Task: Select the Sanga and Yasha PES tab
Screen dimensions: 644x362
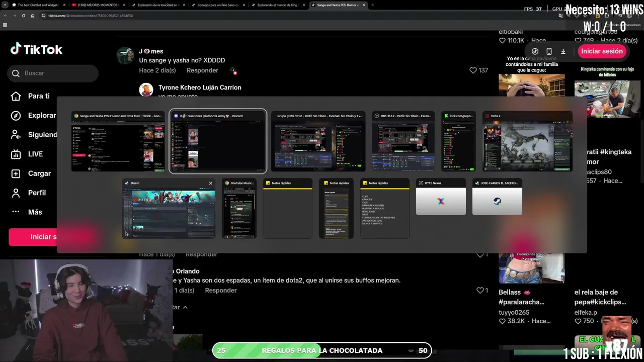Action: click(338, 5)
